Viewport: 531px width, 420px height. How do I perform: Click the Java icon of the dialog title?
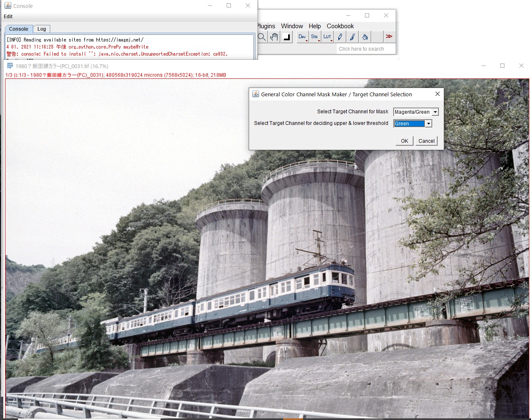click(x=256, y=94)
